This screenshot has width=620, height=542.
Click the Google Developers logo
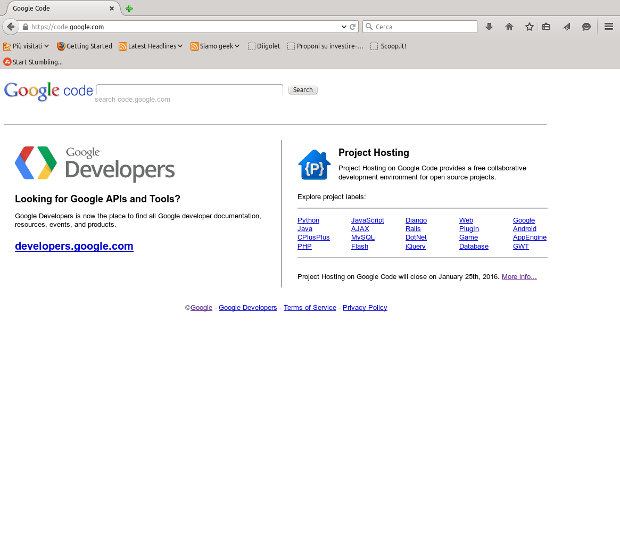coord(95,164)
